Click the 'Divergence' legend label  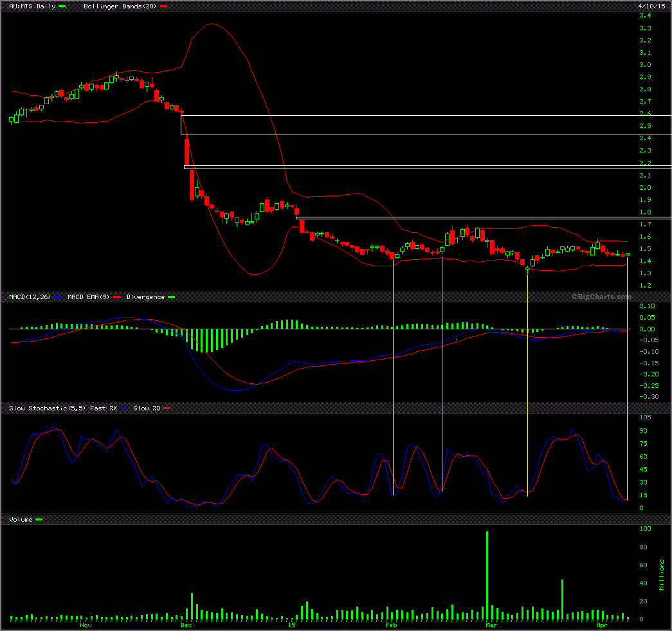click(x=145, y=297)
